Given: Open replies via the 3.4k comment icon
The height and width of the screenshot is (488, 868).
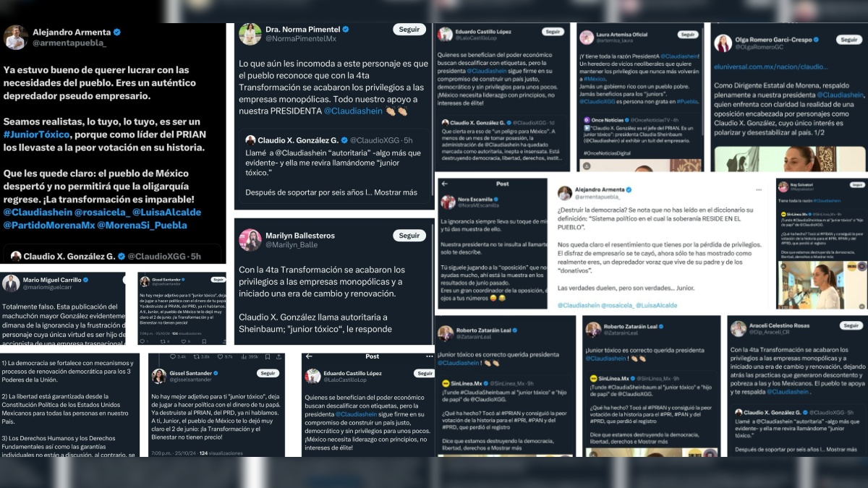Looking at the screenshot, I should [173, 357].
